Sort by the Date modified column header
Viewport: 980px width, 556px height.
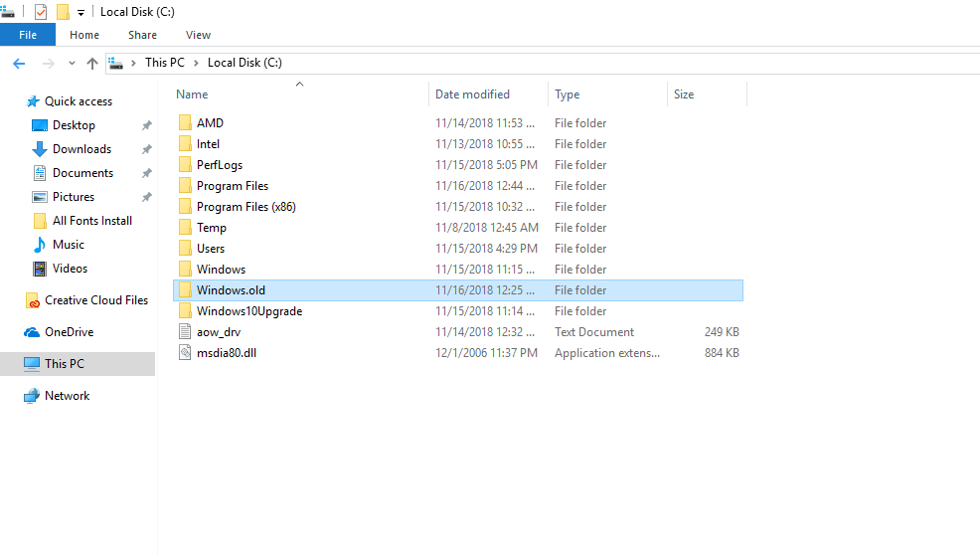(x=472, y=94)
